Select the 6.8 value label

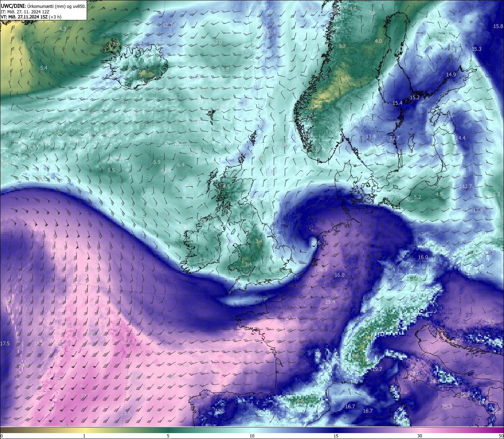225,69
